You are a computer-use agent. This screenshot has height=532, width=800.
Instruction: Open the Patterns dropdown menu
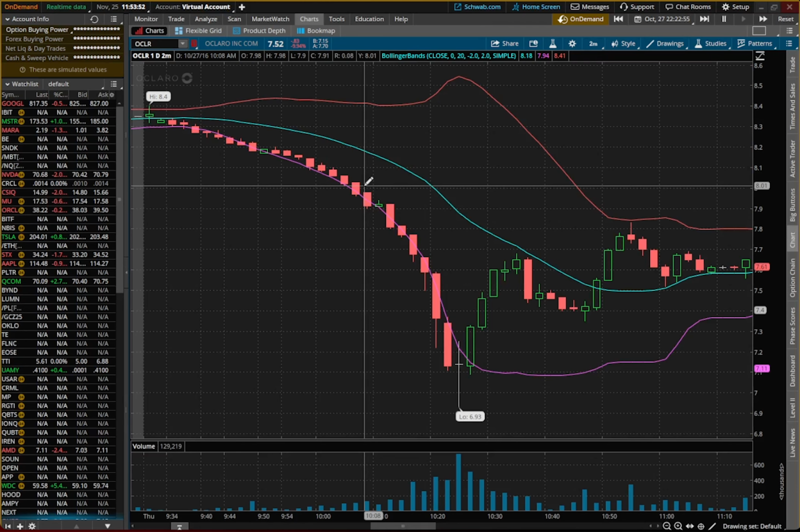tap(755, 43)
